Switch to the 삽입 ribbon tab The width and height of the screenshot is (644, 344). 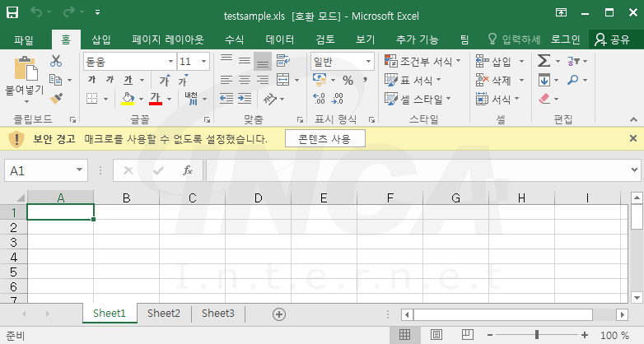[101, 40]
